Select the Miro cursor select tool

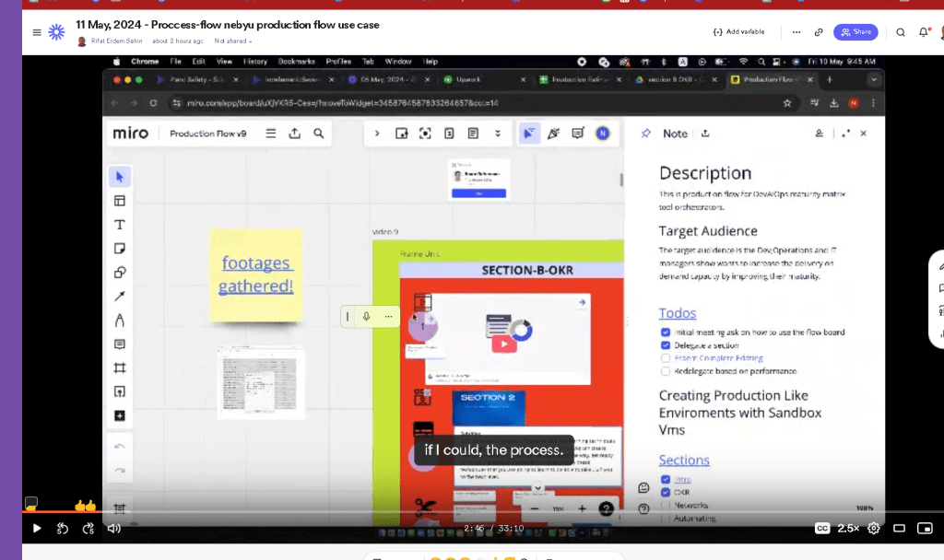click(119, 177)
